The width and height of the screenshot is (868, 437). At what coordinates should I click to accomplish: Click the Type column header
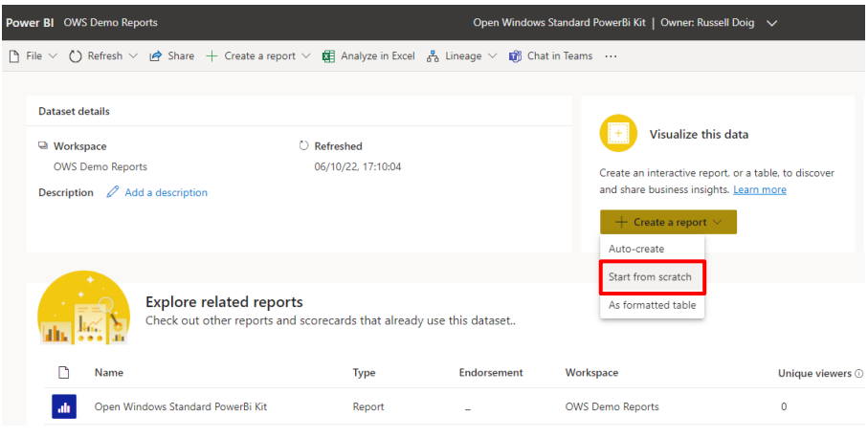click(x=364, y=373)
